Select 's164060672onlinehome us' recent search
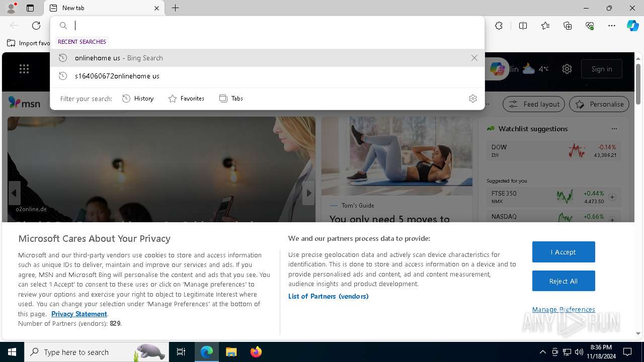The height and width of the screenshot is (362, 644). tap(267, 76)
